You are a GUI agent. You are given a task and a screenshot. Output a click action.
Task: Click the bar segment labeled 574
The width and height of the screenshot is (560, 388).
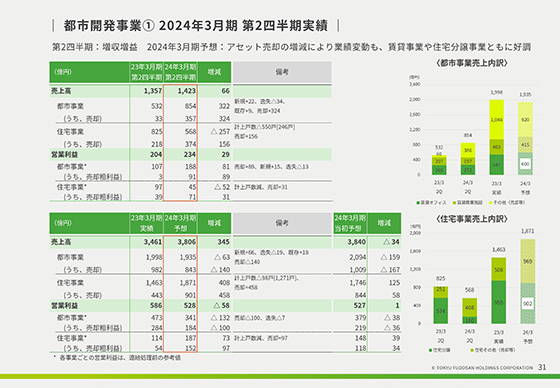(441, 311)
